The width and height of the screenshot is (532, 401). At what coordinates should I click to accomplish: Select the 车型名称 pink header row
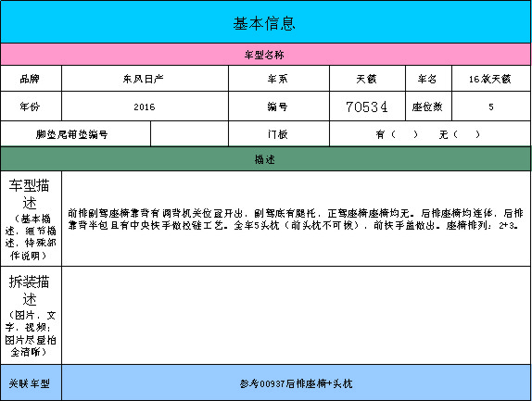(x=266, y=55)
